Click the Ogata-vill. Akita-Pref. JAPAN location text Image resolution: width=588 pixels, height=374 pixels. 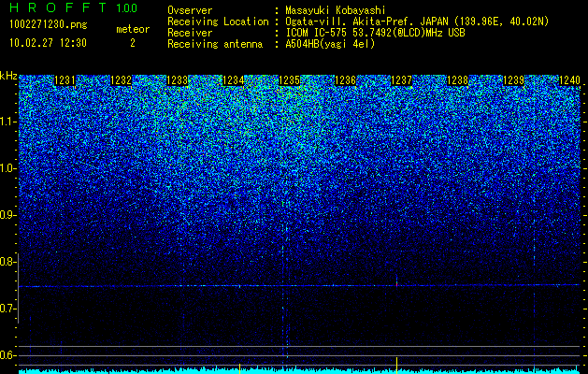pos(417,22)
